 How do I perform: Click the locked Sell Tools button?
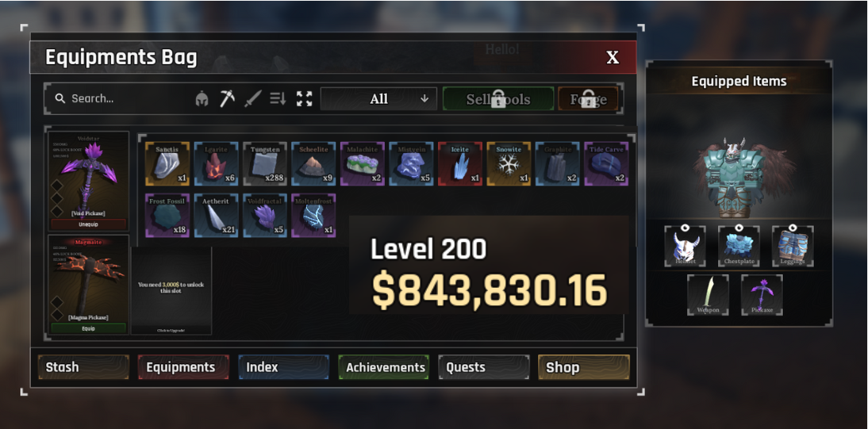click(498, 99)
